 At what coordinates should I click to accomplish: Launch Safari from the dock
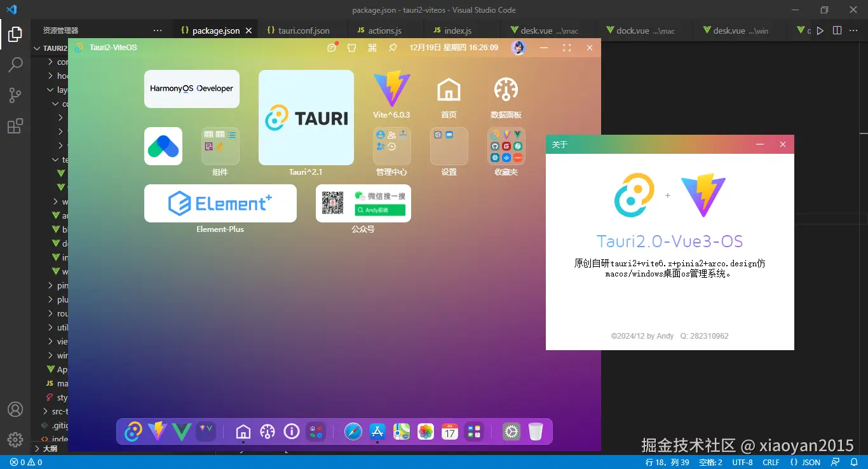click(x=353, y=432)
